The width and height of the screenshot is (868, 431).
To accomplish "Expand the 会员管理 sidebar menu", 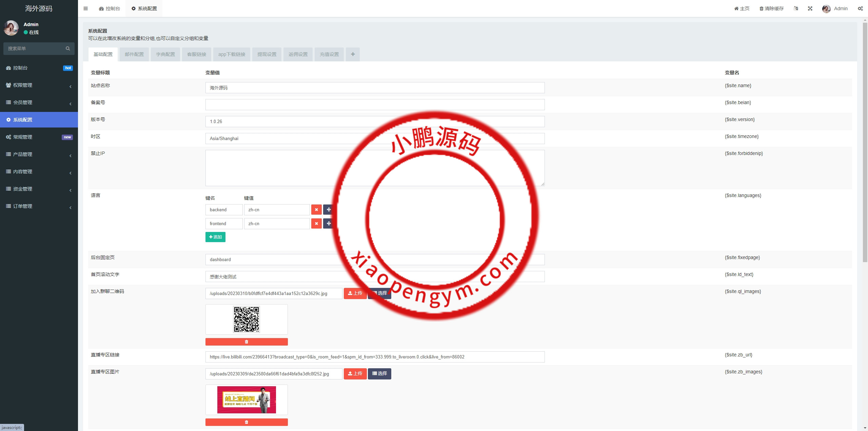I will pos(39,102).
